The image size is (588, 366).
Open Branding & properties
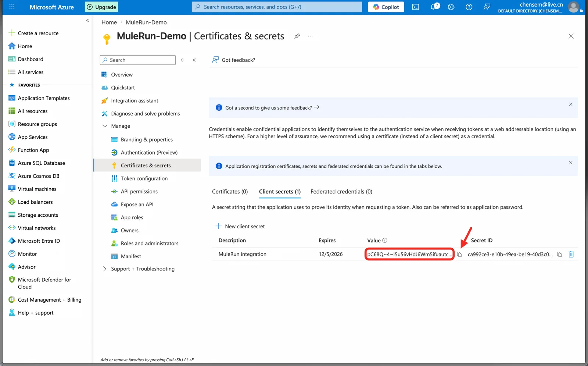pos(147,139)
